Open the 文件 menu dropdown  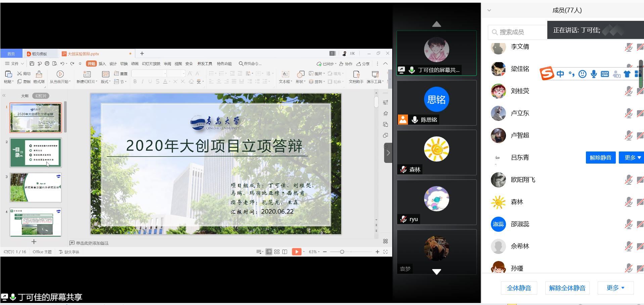click(14, 63)
